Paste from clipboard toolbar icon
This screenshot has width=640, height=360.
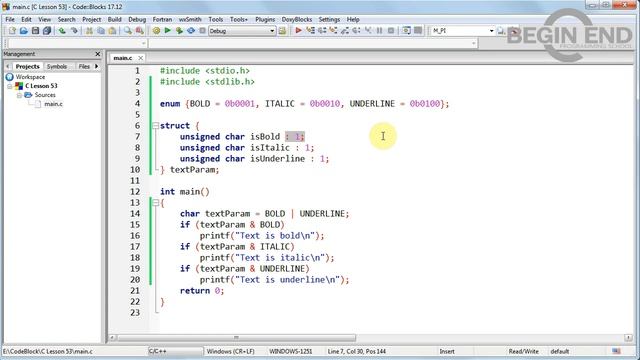(x=112, y=31)
